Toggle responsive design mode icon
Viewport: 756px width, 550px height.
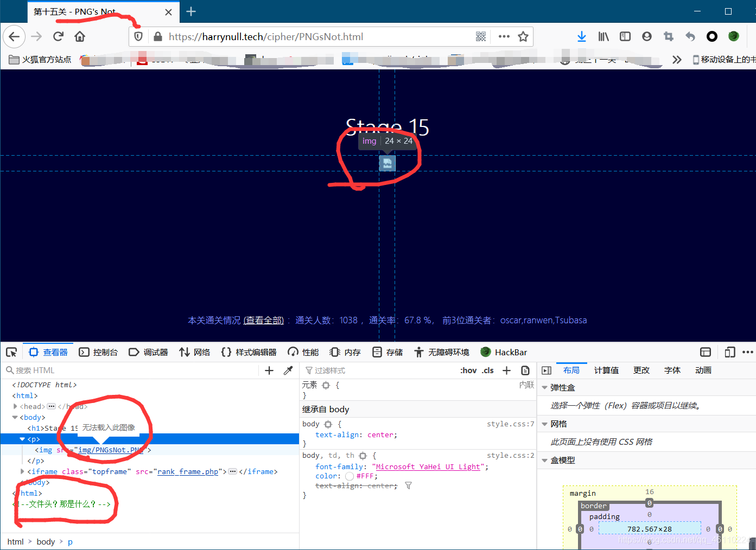click(730, 352)
